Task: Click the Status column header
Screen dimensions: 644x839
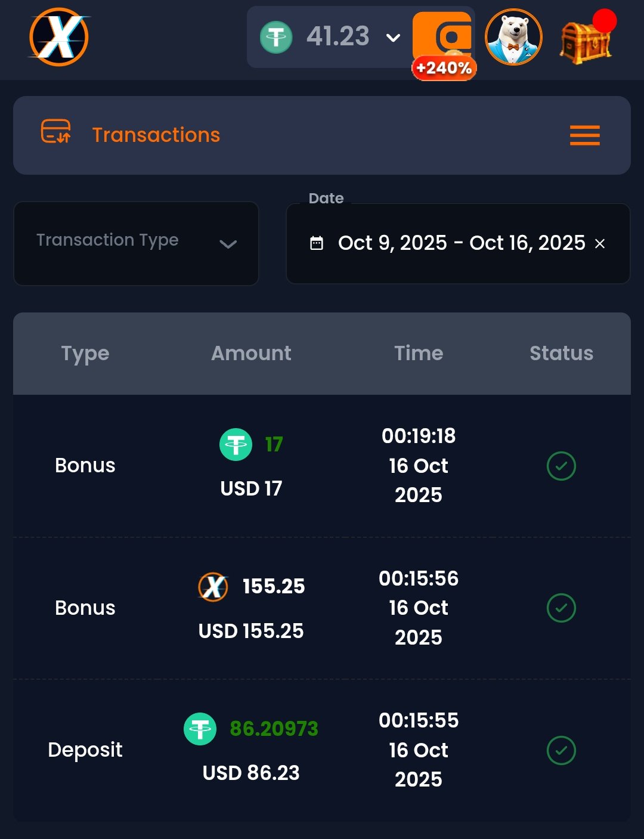Action: click(x=561, y=354)
